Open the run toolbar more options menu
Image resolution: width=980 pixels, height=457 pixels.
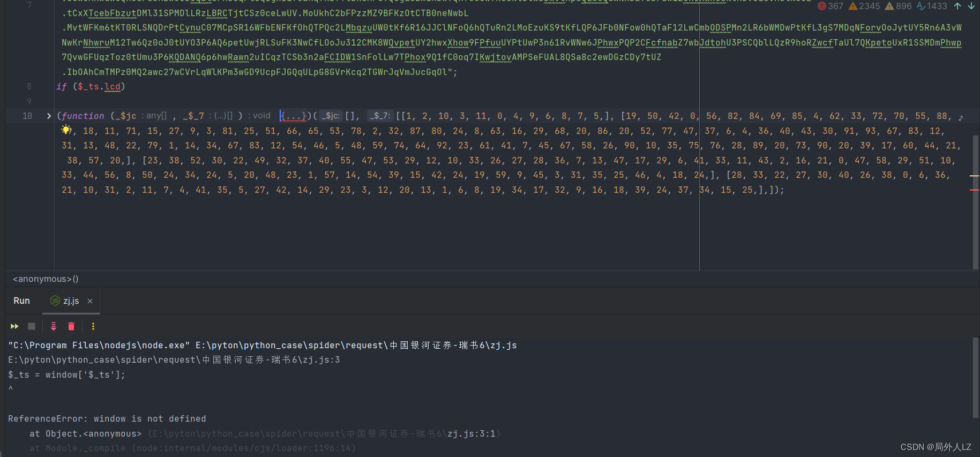point(93,326)
